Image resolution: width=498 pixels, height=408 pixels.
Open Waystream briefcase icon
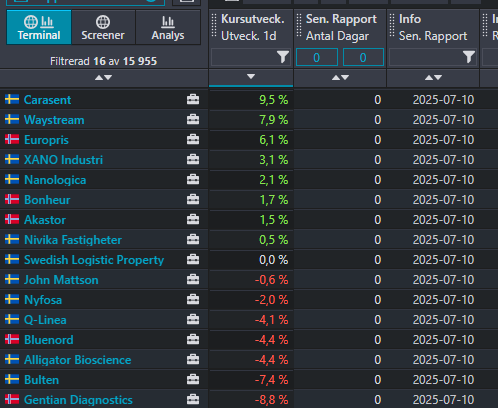click(x=193, y=119)
